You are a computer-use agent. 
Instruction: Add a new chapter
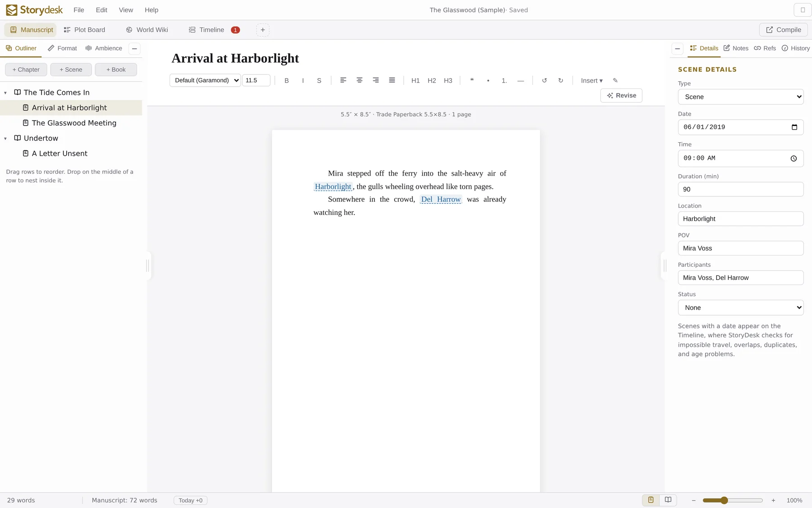(26, 70)
